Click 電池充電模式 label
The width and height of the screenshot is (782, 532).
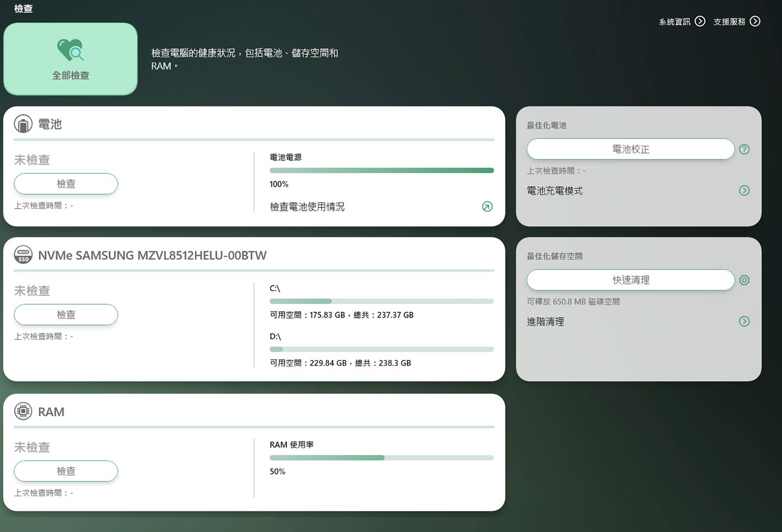pyautogui.click(x=554, y=191)
